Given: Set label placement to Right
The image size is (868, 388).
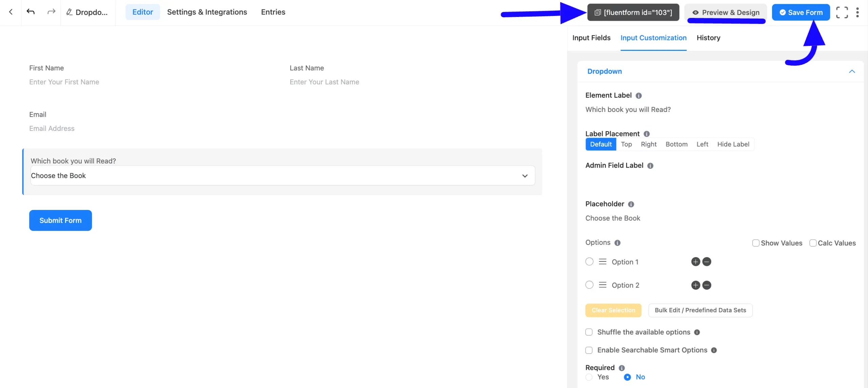Looking at the screenshot, I should click(649, 144).
